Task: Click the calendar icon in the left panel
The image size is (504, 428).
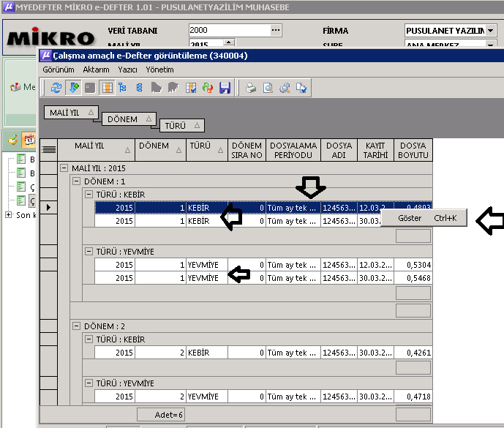Action: pyautogui.click(x=29, y=140)
